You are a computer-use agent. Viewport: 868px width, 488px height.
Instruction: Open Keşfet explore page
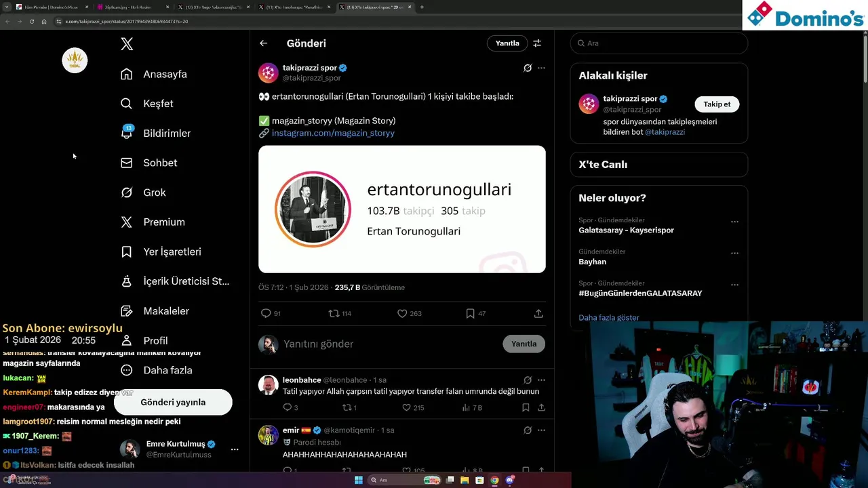click(x=147, y=104)
